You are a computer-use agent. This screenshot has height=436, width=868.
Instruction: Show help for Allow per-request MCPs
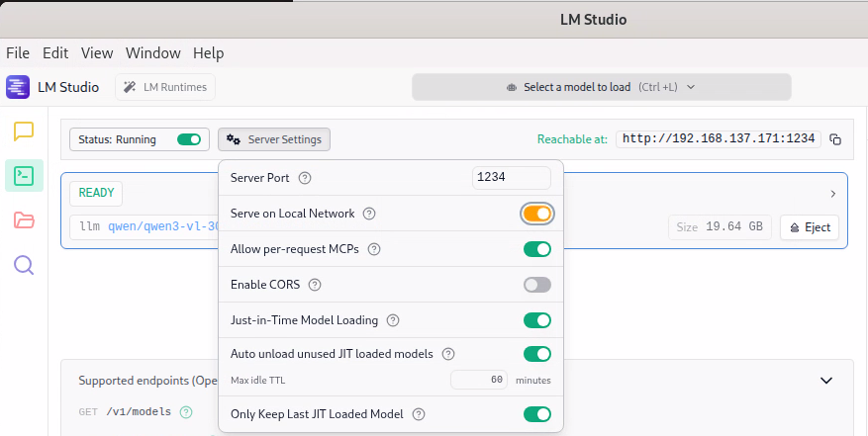pyautogui.click(x=374, y=249)
